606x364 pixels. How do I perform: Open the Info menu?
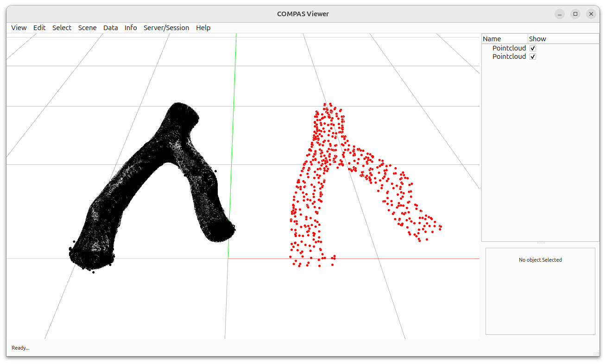[x=131, y=28]
